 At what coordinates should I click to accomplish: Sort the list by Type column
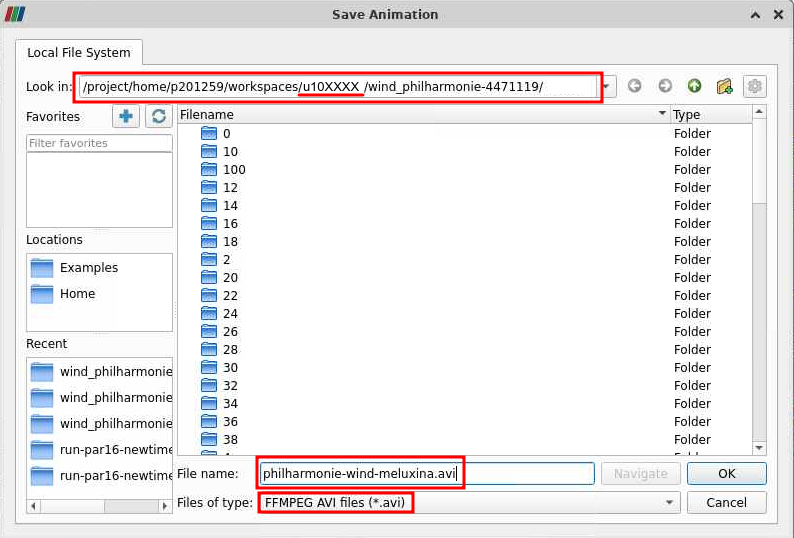tap(708, 115)
